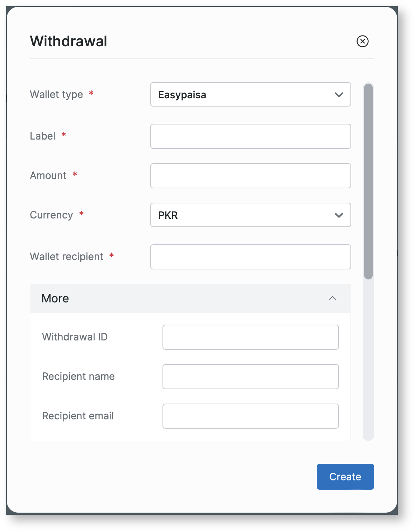Click the 'Withdrawal ID' label text
The width and height of the screenshot is (415, 532).
click(x=75, y=337)
